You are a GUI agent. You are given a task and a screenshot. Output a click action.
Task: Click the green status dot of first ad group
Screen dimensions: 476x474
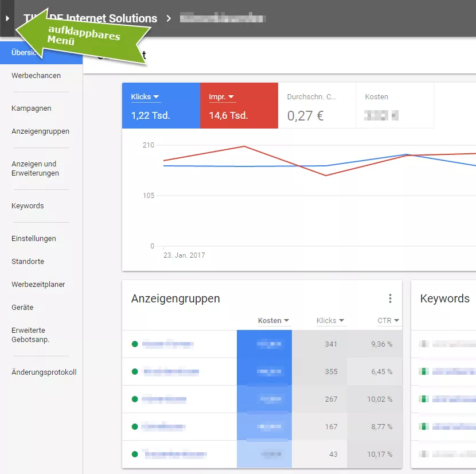pyautogui.click(x=135, y=344)
